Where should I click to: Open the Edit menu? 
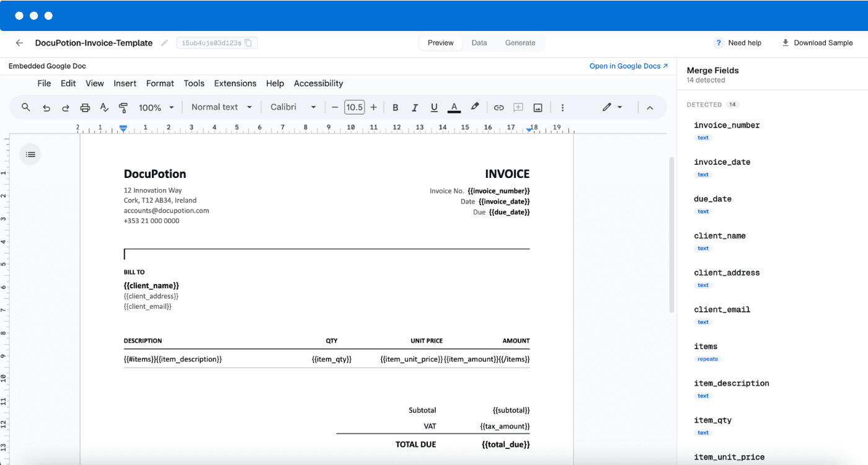(68, 83)
